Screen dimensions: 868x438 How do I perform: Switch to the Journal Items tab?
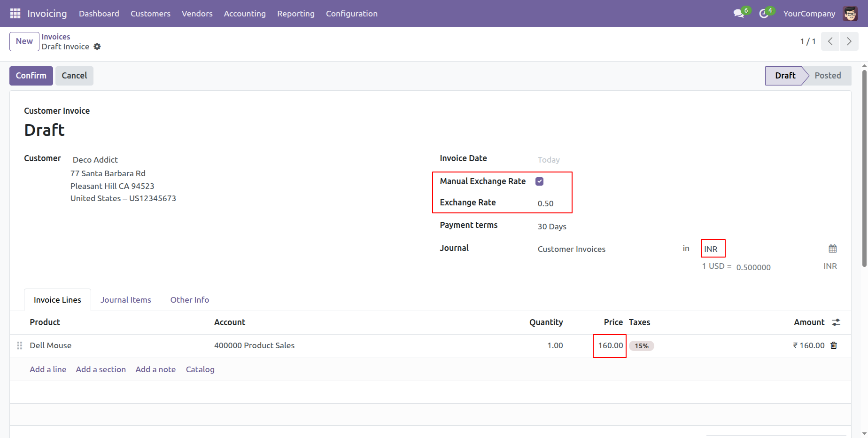coord(125,300)
